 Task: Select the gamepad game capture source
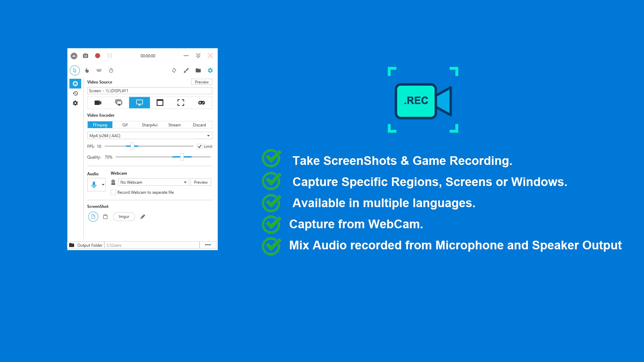pos(201,103)
